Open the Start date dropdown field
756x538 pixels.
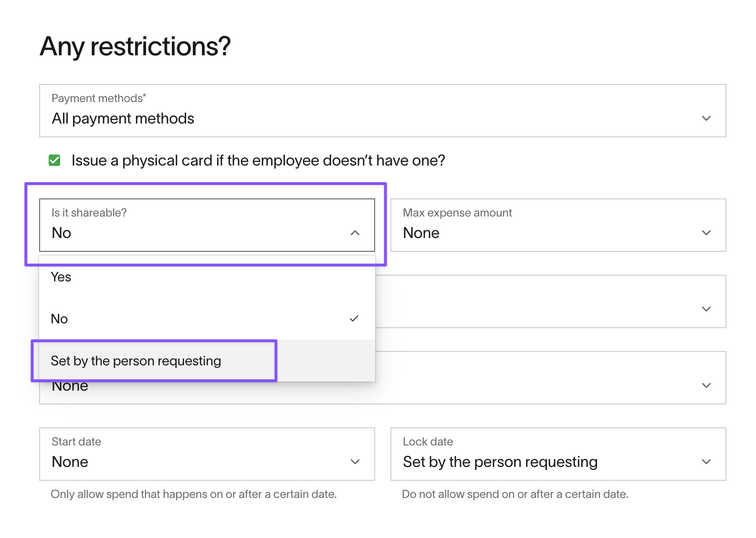[x=207, y=454]
